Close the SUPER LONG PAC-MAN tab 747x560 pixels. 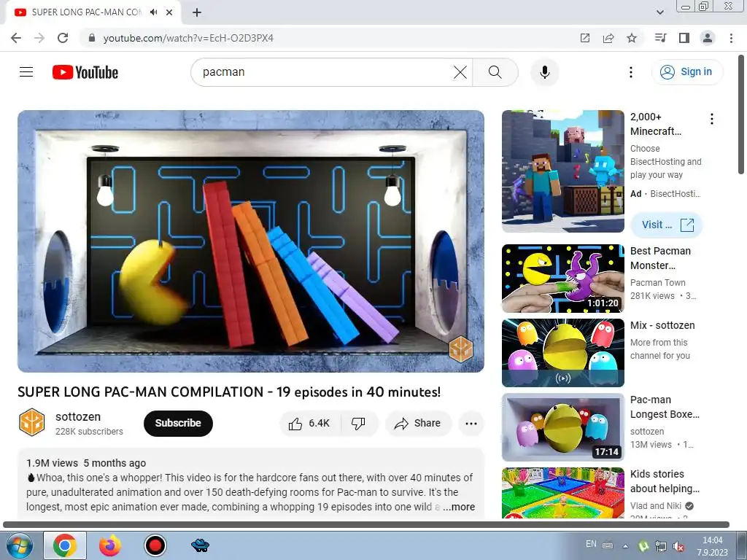169,13
